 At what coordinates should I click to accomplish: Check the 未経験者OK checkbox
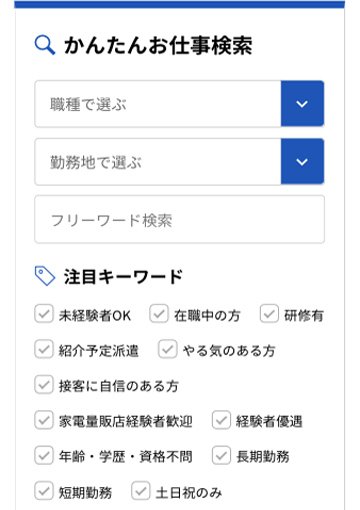[44, 313]
